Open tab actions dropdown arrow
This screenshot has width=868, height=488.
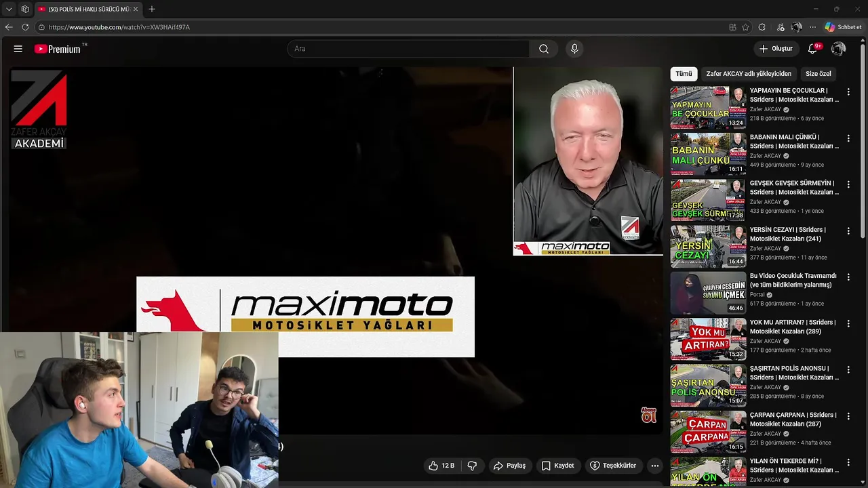click(9, 9)
